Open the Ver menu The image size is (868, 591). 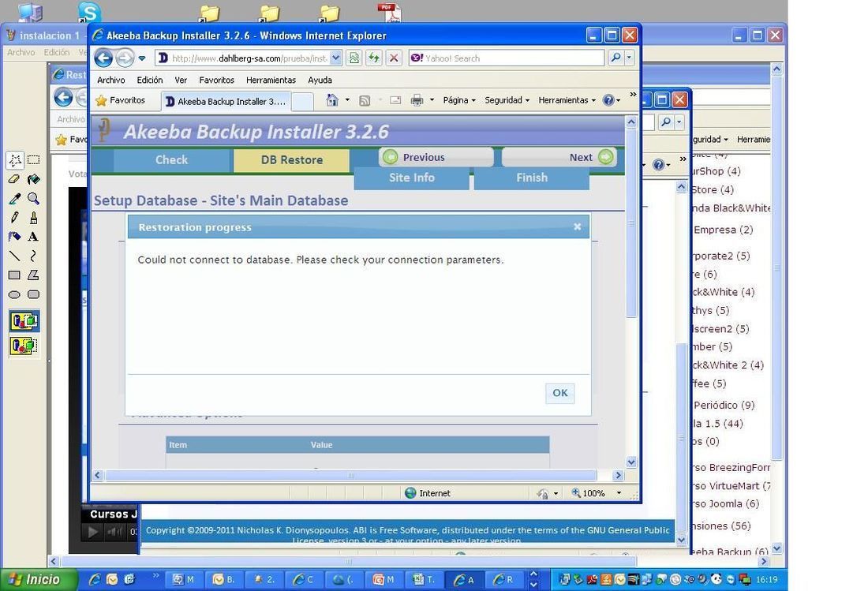click(181, 80)
